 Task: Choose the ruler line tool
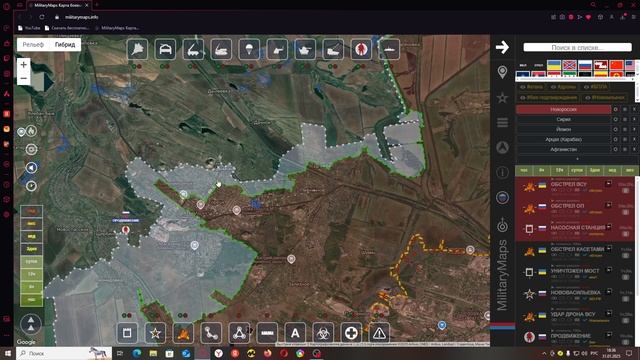pos(267,333)
